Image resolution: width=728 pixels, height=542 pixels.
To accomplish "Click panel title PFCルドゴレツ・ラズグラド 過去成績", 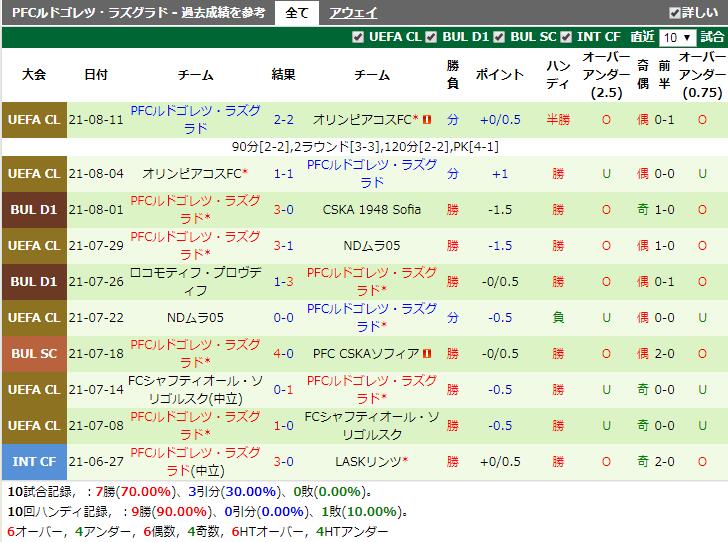I will [x=138, y=13].
